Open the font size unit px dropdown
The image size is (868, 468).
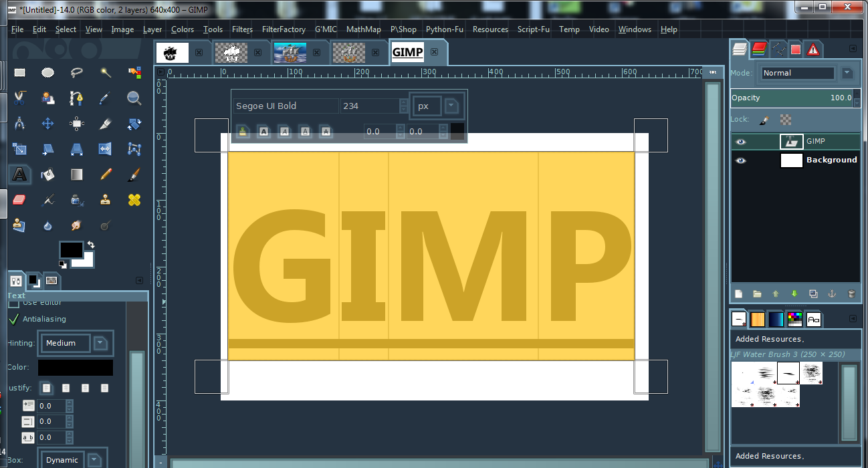pyautogui.click(x=435, y=106)
